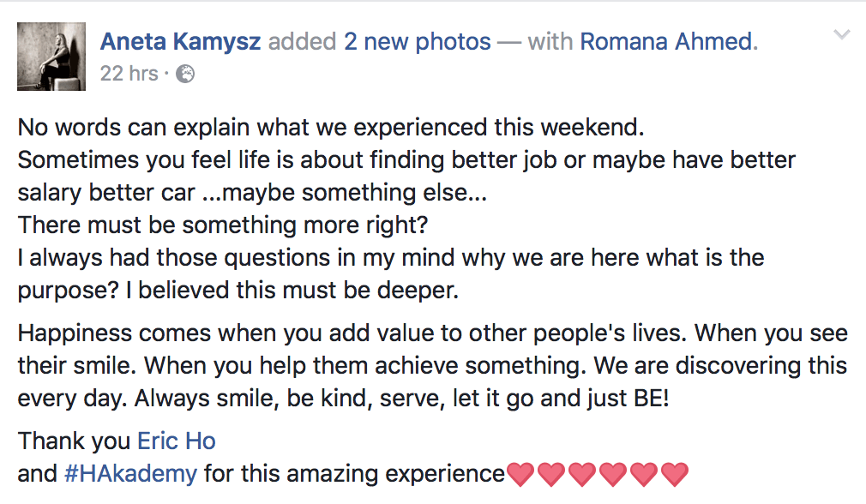Click the fourth heart emoji
The height and width of the screenshot is (504, 866).
click(x=613, y=473)
